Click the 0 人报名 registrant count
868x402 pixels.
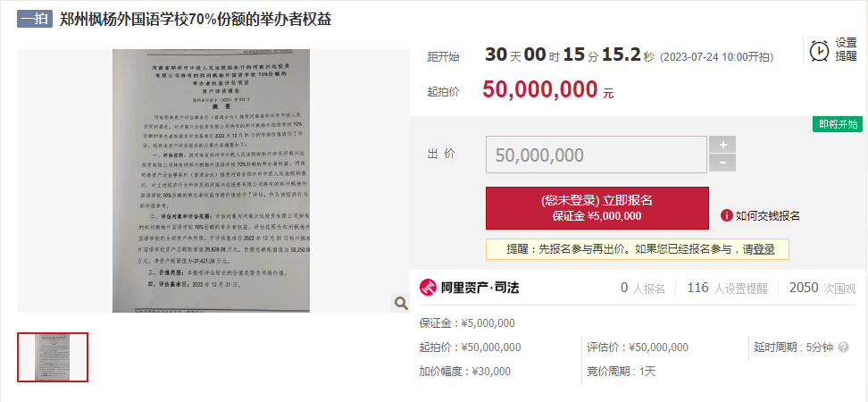(x=643, y=288)
